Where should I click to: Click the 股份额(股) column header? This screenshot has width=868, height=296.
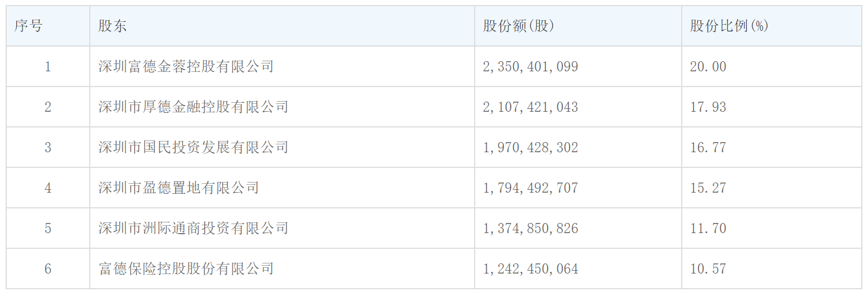click(518, 26)
